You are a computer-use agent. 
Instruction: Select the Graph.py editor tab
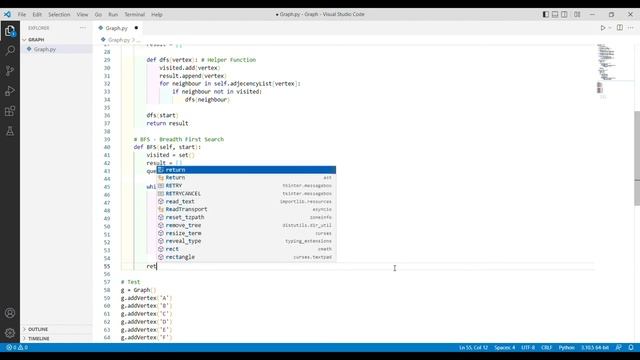click(x=116, y=28)
